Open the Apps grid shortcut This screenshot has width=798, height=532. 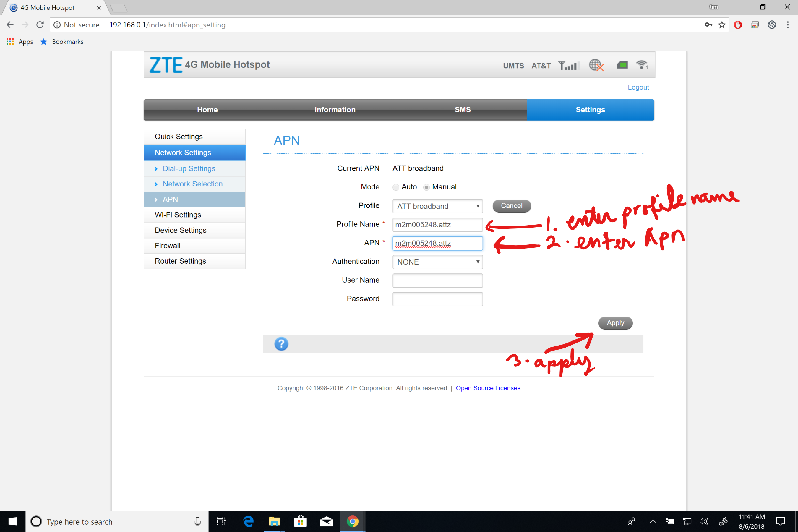[x=10, y=42]
